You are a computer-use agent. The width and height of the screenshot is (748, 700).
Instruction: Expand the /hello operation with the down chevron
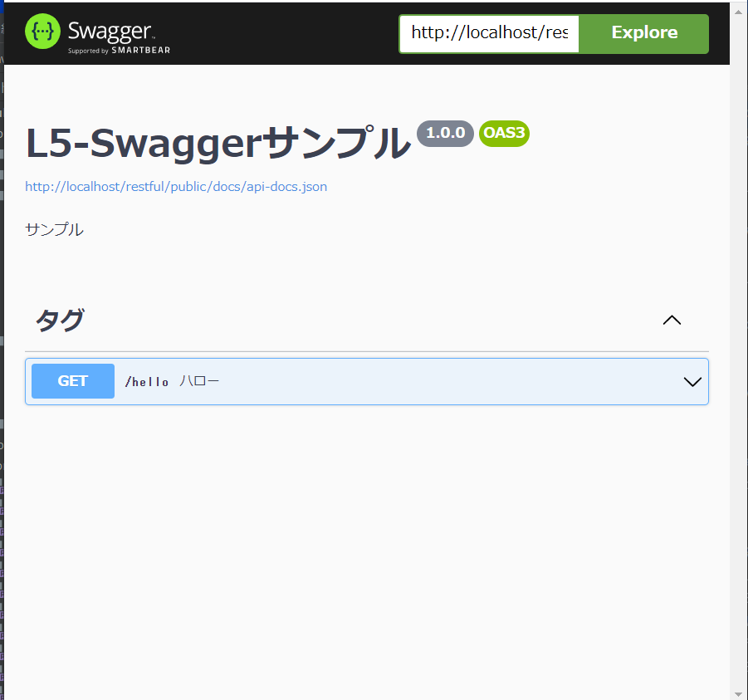coord(692,382)
